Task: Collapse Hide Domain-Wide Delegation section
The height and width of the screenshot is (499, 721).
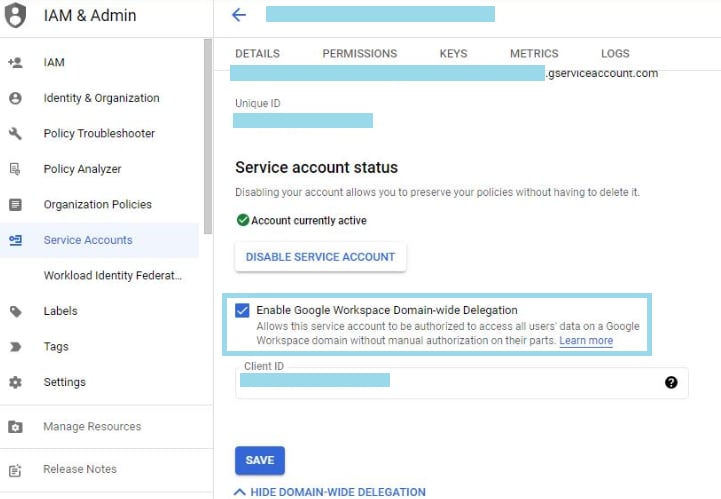Action: [330, 492]
